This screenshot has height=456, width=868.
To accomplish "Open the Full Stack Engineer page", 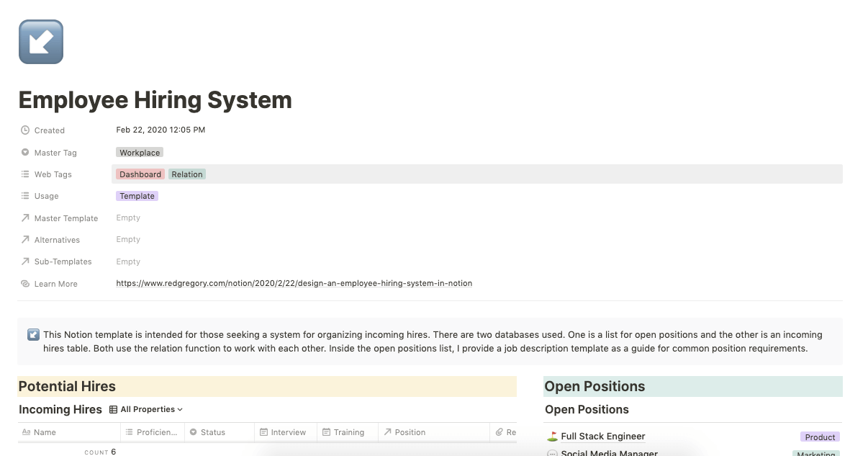I will 603,435.
